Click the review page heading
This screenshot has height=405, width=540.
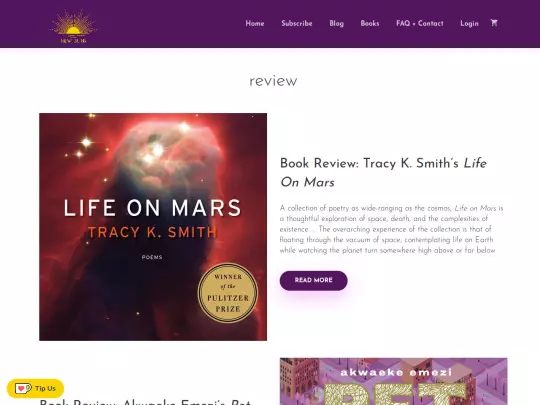pyautogui.click(x=273, y=81)
